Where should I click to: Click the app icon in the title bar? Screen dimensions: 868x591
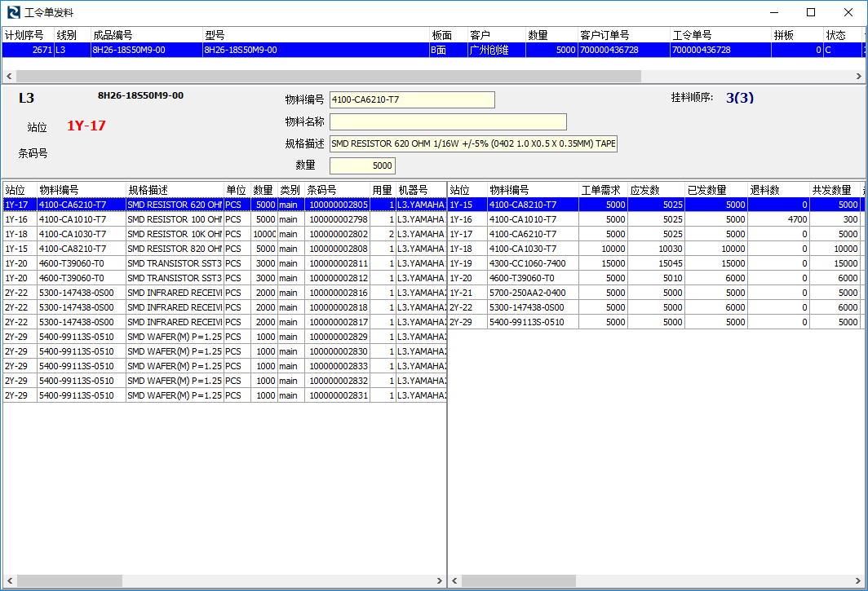13,12
